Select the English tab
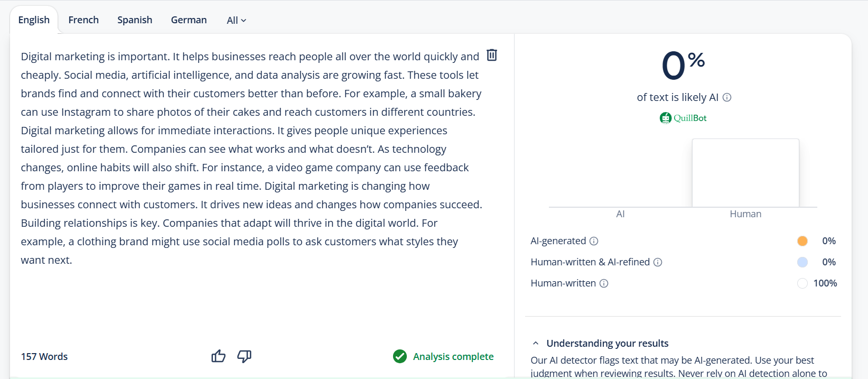 [x=34, y=20]
